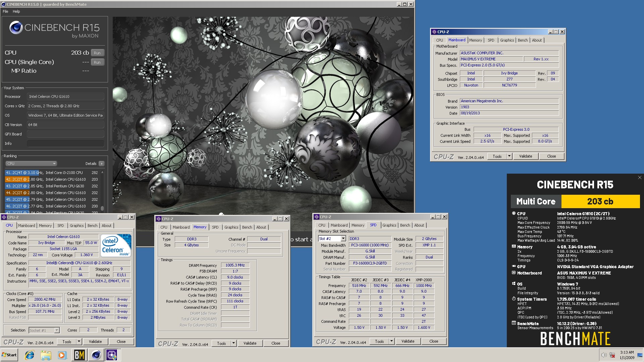Open the Cinebench File menu
Viewport: 644px width, 362px height.
pos(5,11)
